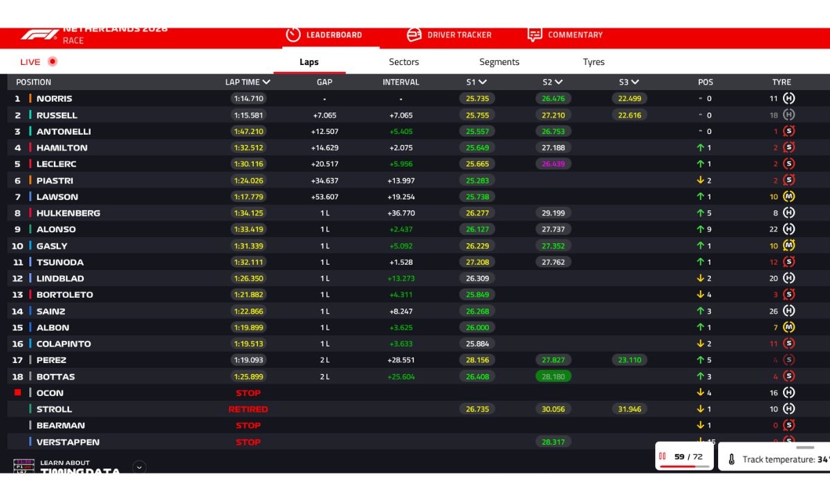Viewport: 830px width, 504px height.
Task: Open the Leaderboard stopwatch icon
Action: click(x=293, y=35)
